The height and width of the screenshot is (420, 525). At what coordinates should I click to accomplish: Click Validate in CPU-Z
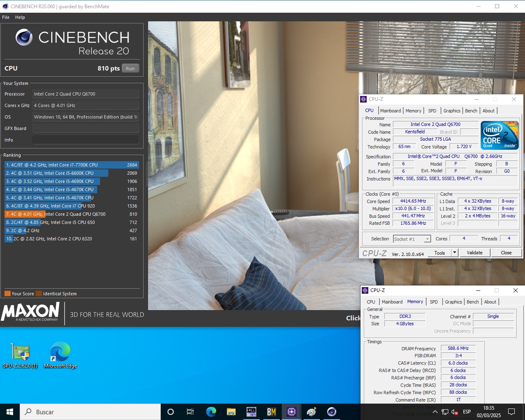click(475, 253)
